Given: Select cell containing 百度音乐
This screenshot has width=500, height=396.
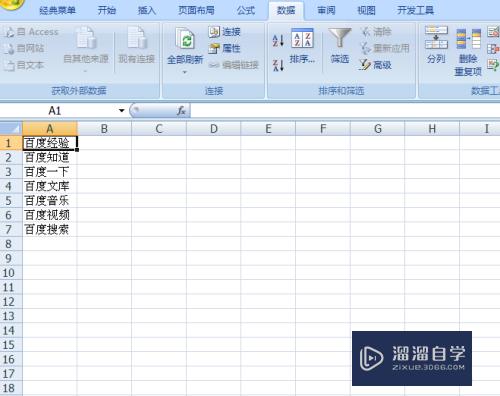Looking at the screenshot, I should click(x=50, y=200).
